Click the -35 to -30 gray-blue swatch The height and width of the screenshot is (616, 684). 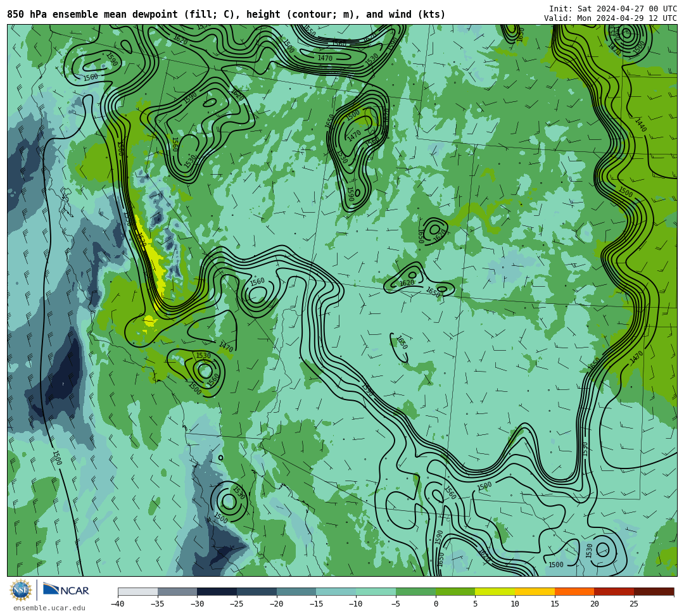coord(177,591)
